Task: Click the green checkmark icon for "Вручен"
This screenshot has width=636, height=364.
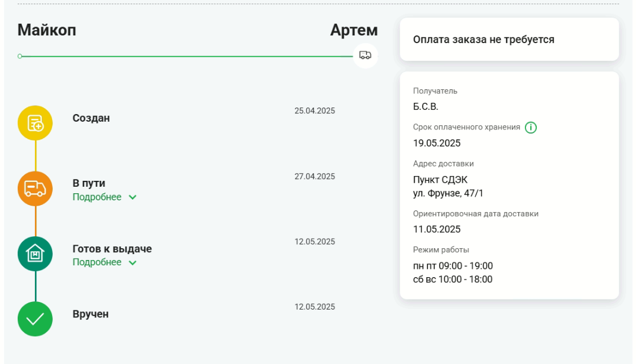Action: coord(35,318)
